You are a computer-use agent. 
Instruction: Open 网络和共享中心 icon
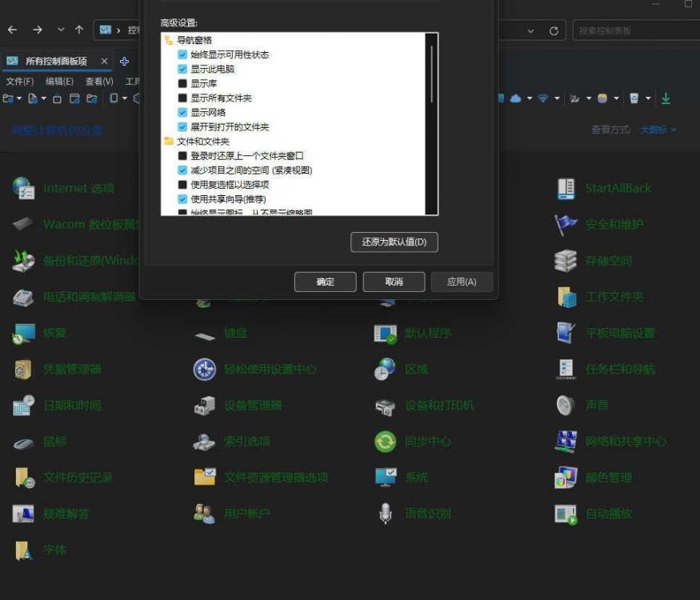click(566, 442)
